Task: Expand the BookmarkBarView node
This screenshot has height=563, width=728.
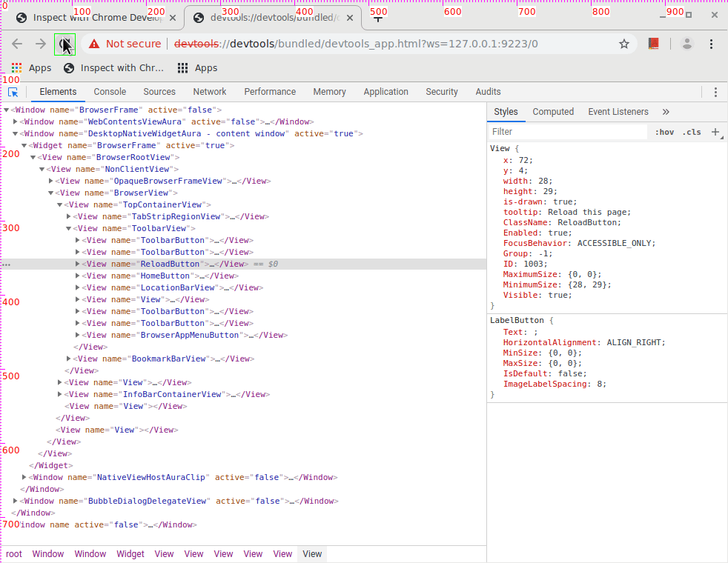Action: coord(69,359)
